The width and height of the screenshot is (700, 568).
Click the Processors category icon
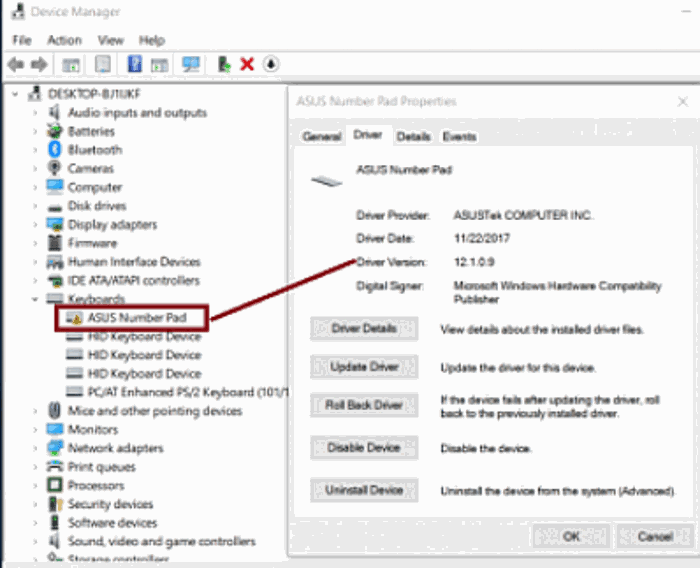pos(54,485)
